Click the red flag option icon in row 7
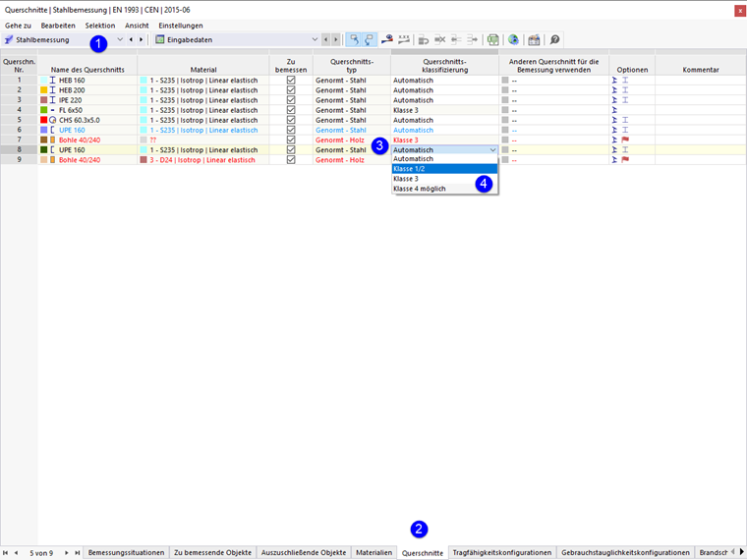The image size is (747, 560). point(625,140)
